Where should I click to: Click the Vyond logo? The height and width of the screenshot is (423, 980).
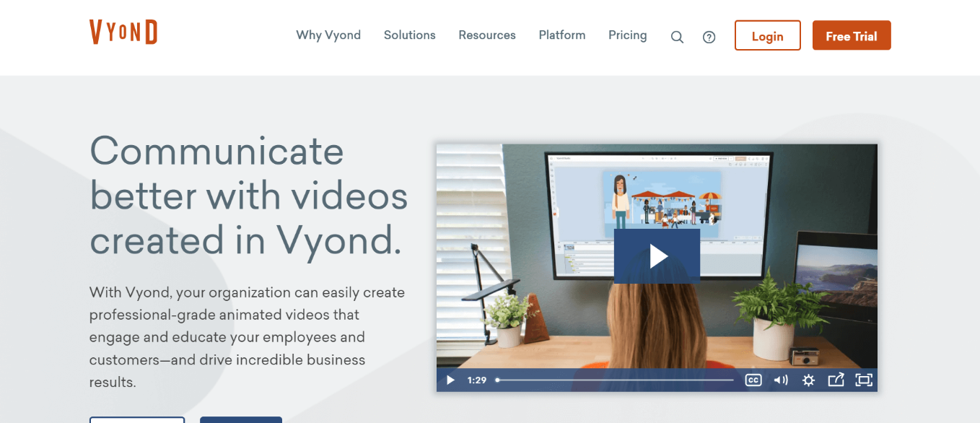123,32
